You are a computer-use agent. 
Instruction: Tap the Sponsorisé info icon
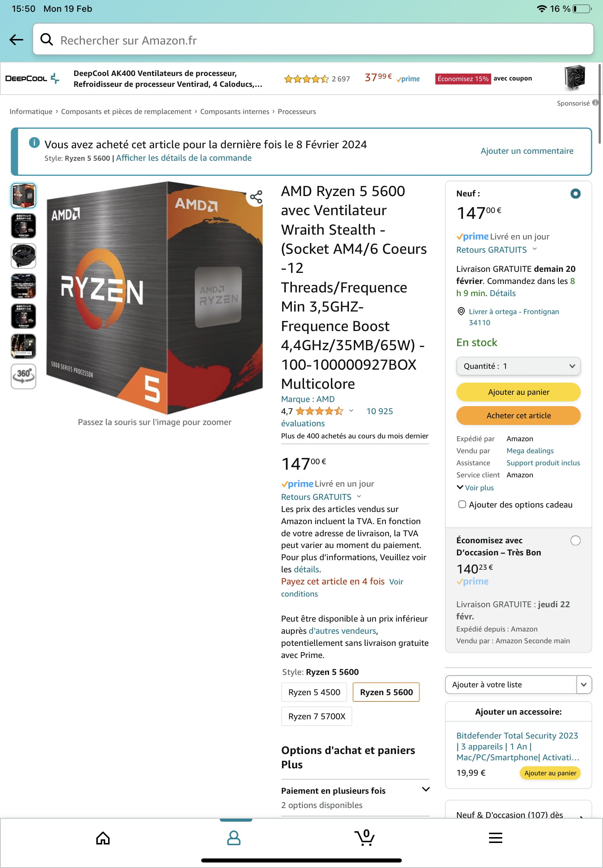pyautogui.click(x=595, y=103)
